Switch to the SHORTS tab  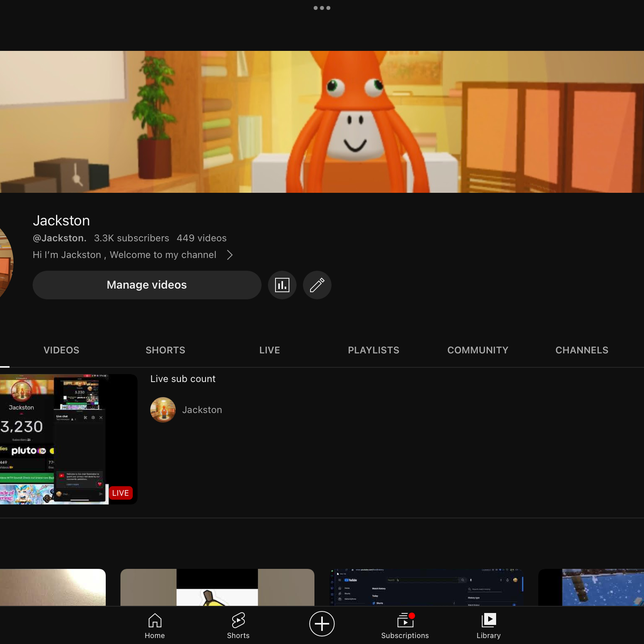pyautogui.click(x=165, y=350)
